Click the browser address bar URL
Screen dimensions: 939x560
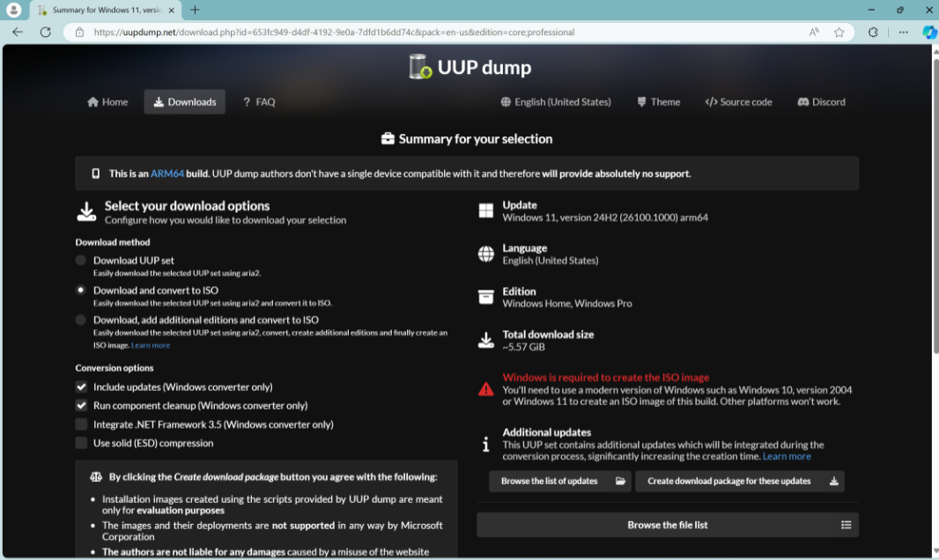334,33
